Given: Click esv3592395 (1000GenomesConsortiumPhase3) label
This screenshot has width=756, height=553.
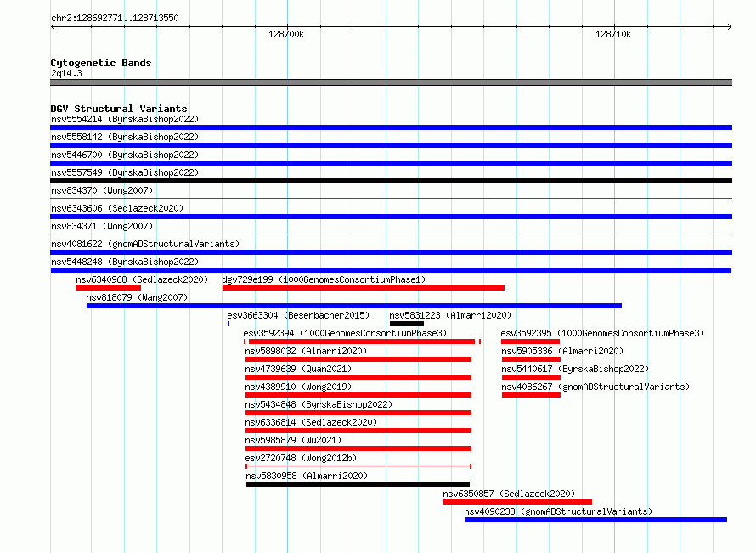Looking at the screenshot, I should (602, 333).
